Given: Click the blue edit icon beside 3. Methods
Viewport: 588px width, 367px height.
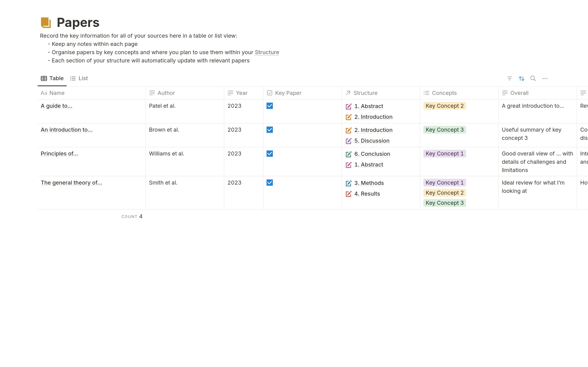Looking at the screenshot, I should 349,183.
